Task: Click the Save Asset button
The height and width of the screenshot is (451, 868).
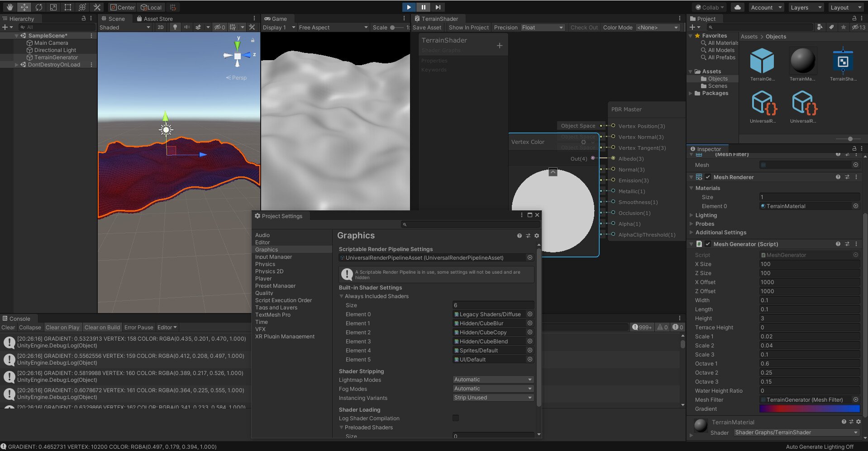Action: tap(427, 27)
